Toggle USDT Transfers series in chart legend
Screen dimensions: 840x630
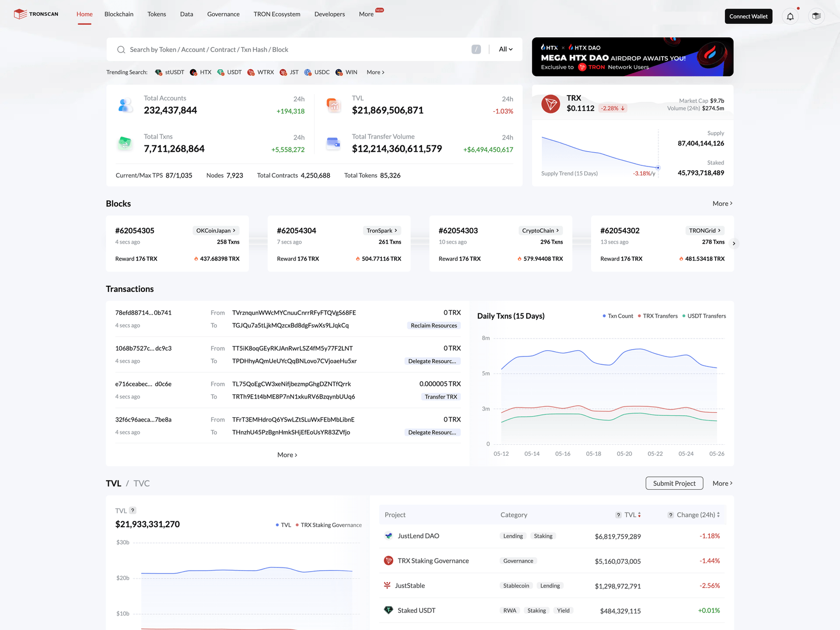[x=704, y=316]
